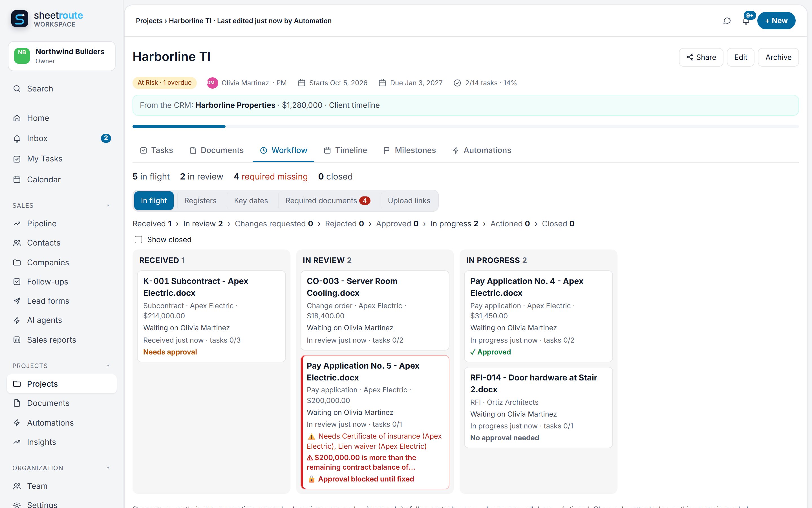Open Required documents sub-tab with 4 badge
The width and height of the screenshot is (812, 508).
click(328, 201)
